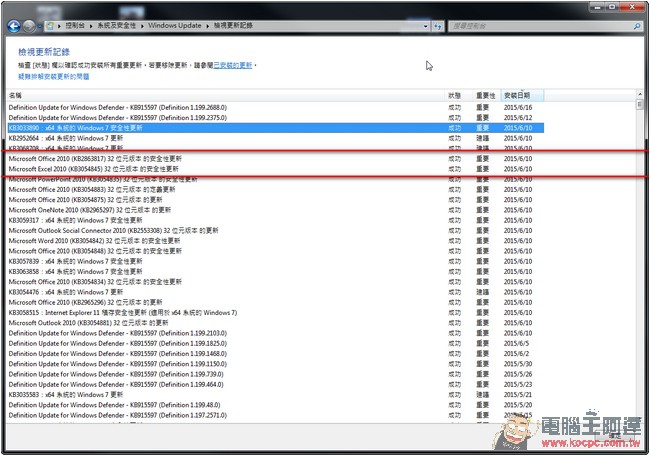Screen dimensions: 650x456
Task: Expand the arrow after Windows Update breadcrumb
Action: [x=208, y=26]
